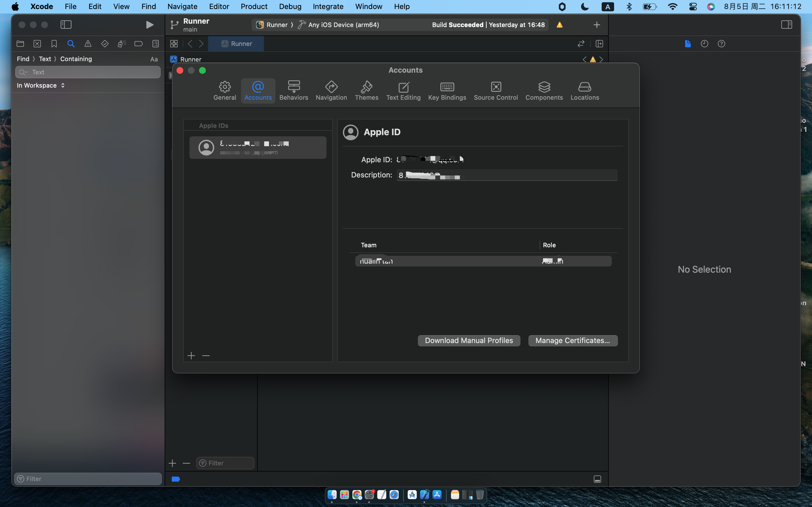Viewport: 812px width, 507px height.
Task: Open the Project navigator folder icon
Action: point(20,44)
